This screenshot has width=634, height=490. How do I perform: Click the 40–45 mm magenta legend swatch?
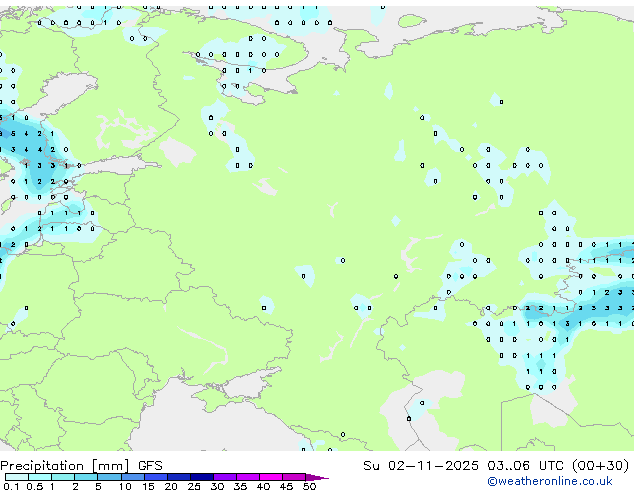[x=271, y=477]
